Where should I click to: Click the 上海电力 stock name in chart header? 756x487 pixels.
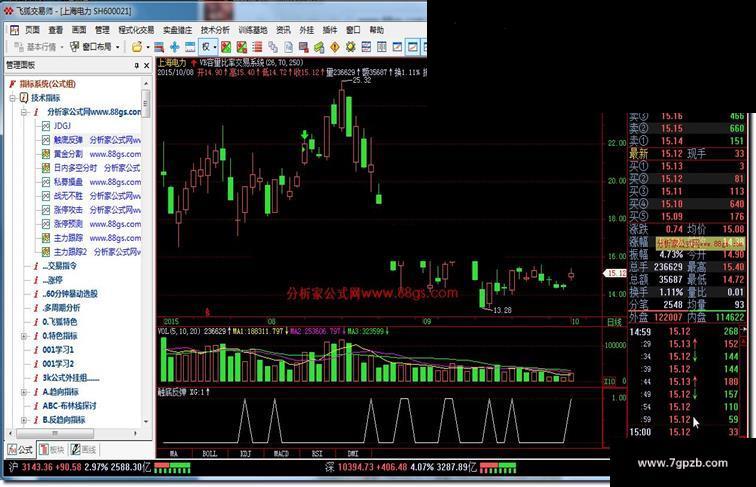(x=172, y=63)
